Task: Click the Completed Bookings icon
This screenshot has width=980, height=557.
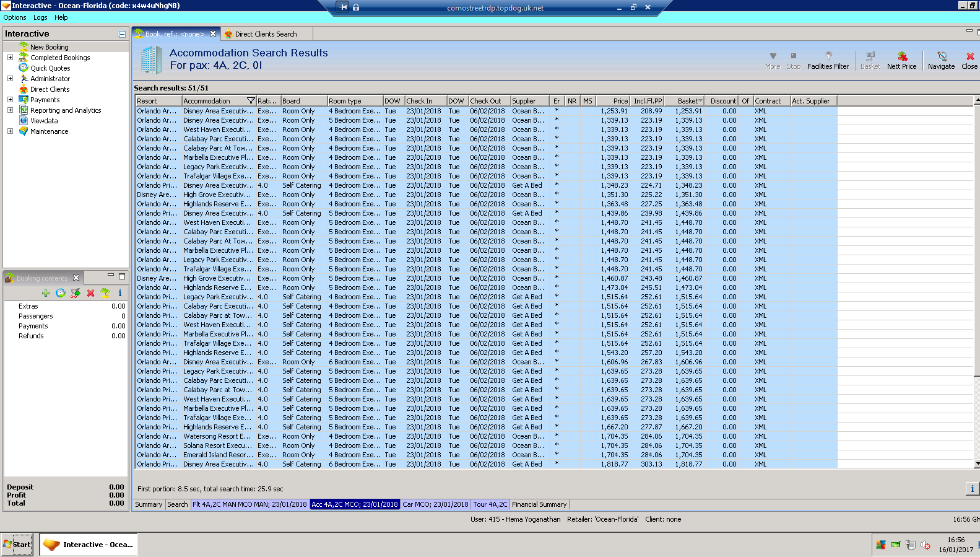Action: pyautogui.click(x=24, y=57)
